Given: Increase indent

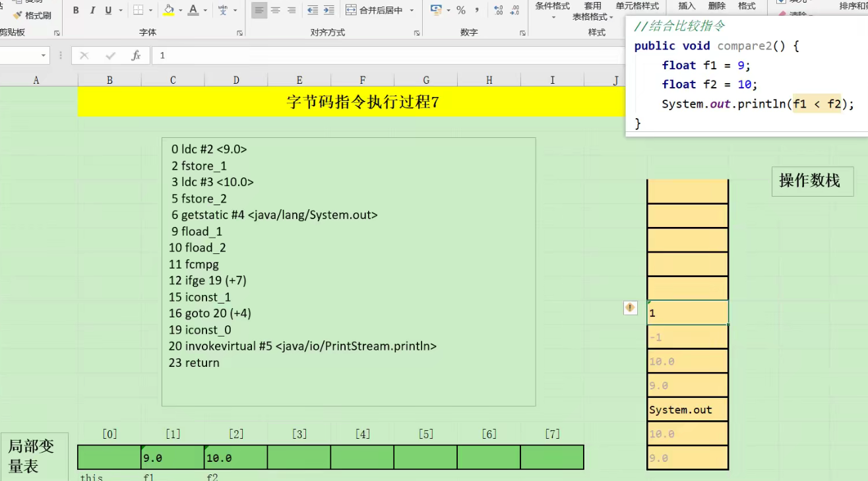Looking at the screenshot, I should click(x=328, y=11).
